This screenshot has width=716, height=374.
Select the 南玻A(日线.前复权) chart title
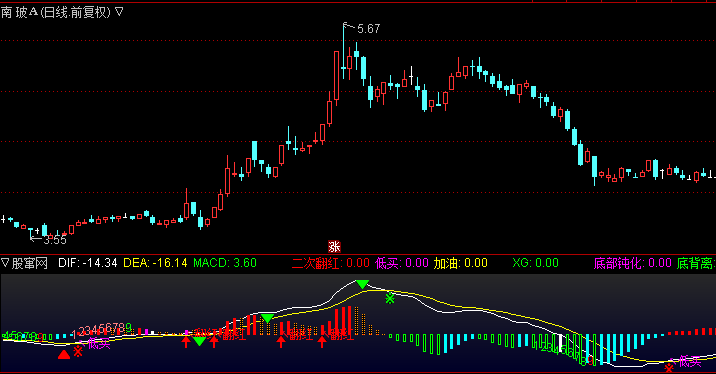click(56, 12)
